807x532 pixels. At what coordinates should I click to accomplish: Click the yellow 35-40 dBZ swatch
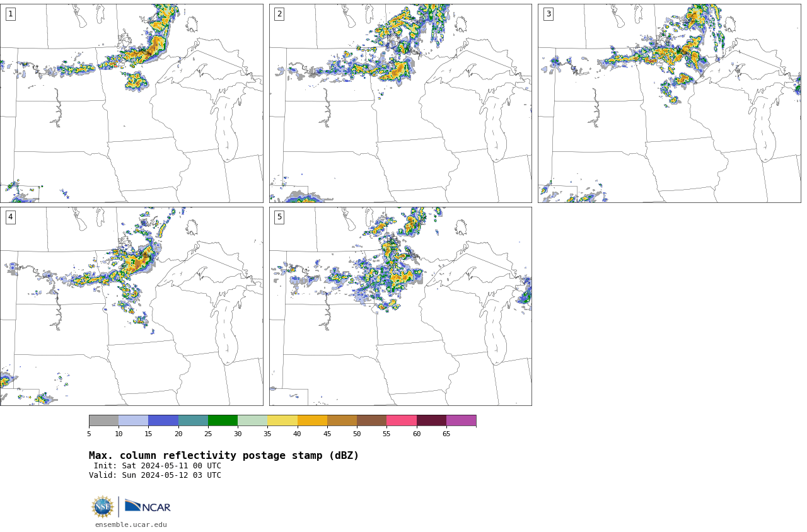tap(282, 420)
